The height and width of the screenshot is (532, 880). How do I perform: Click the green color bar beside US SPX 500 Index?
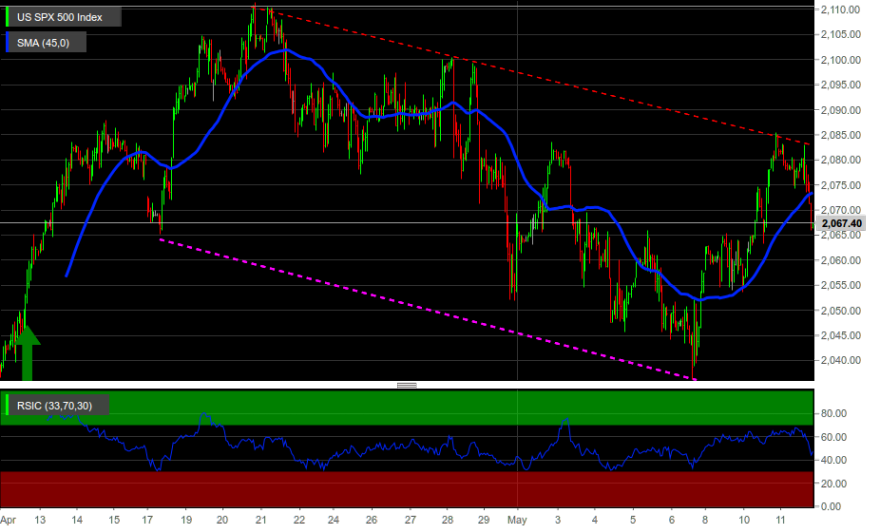7,17
